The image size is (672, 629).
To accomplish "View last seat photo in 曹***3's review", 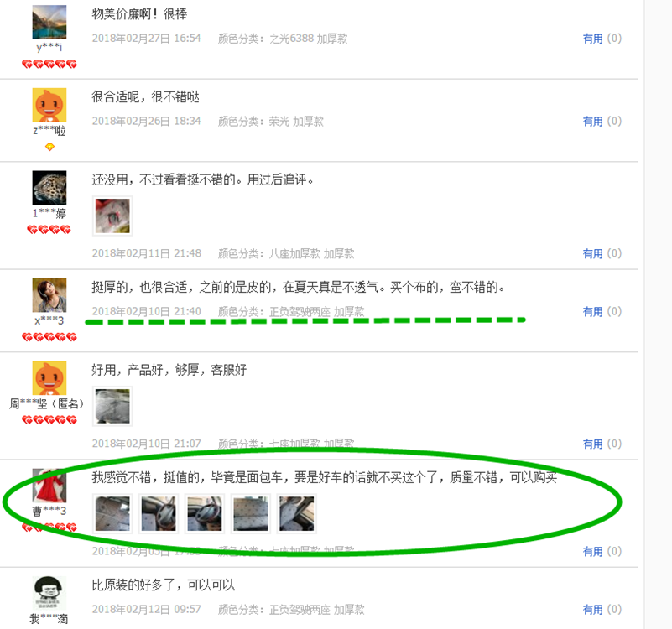I will (297, 514).
